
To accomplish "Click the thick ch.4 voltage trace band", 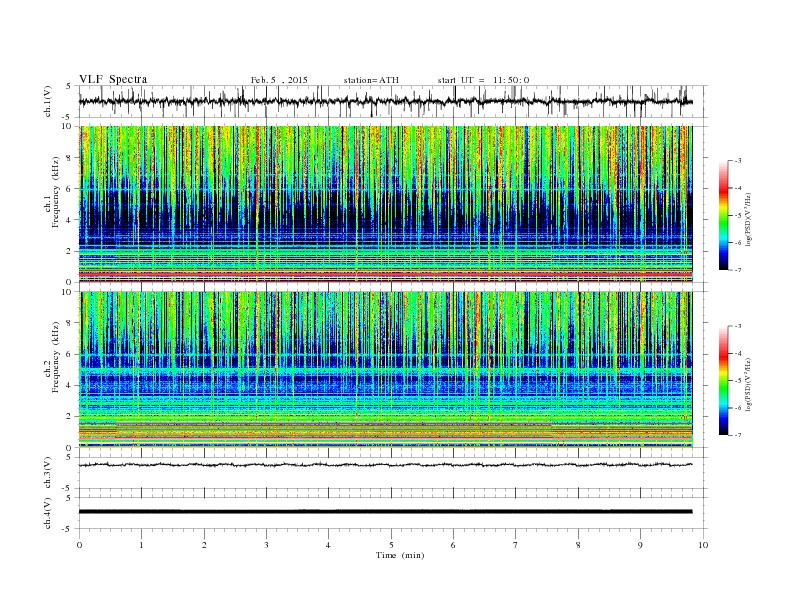I will click(x=386, y=512).
